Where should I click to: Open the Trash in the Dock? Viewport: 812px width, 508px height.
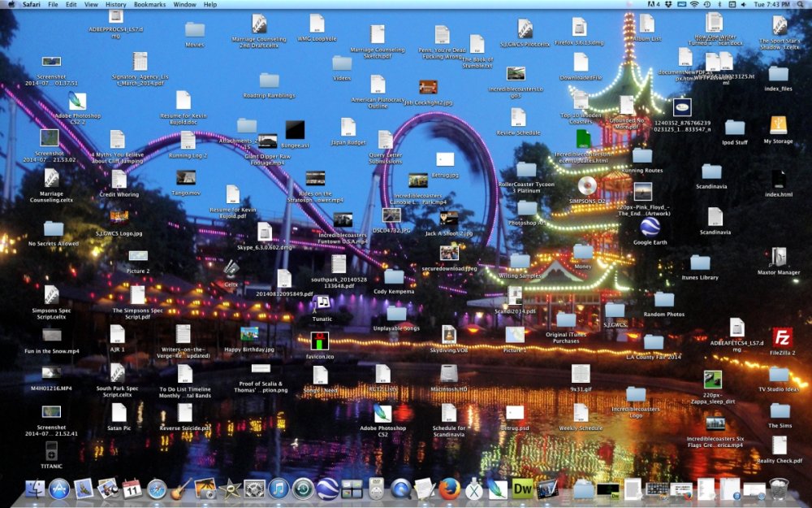pos(778,488)
